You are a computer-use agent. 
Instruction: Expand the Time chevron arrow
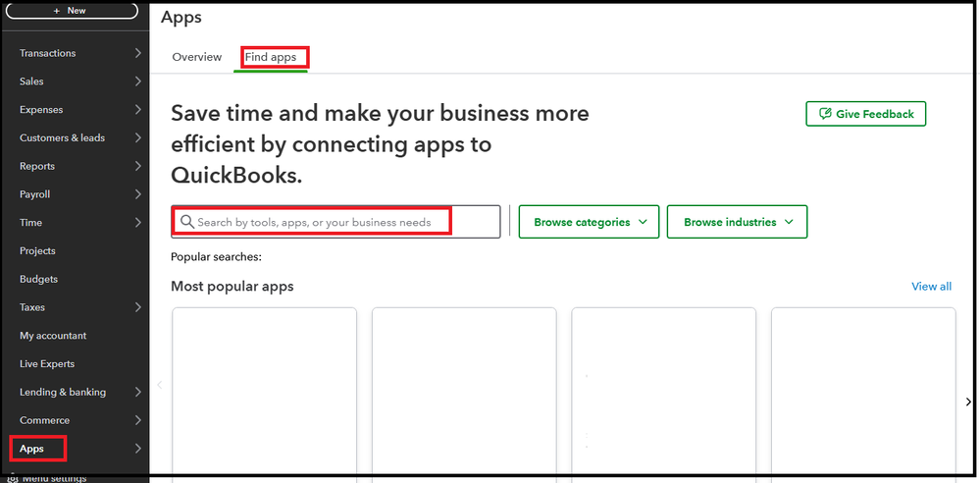[x=137, y=222]
